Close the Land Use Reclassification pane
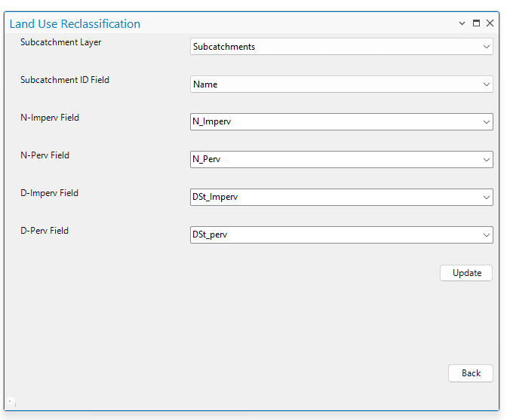Image resolution: width=510 pixels, height=420 pixels. click(x=490, y=23)
